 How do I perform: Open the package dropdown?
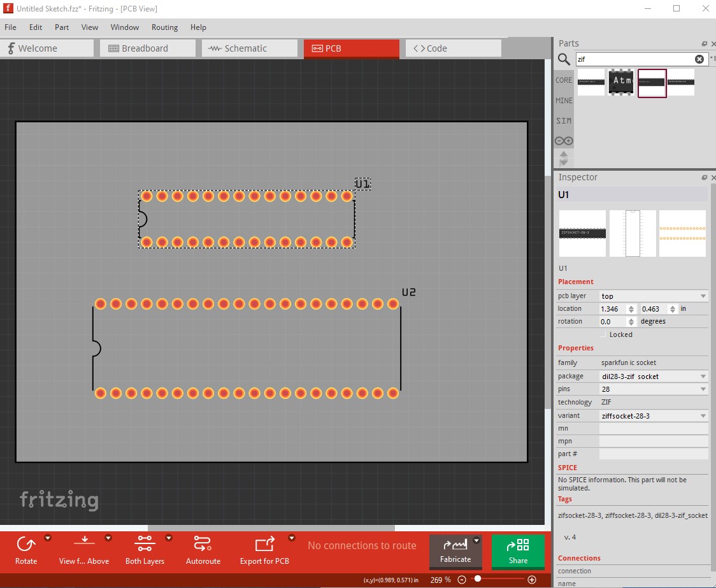tap(654, 376)
